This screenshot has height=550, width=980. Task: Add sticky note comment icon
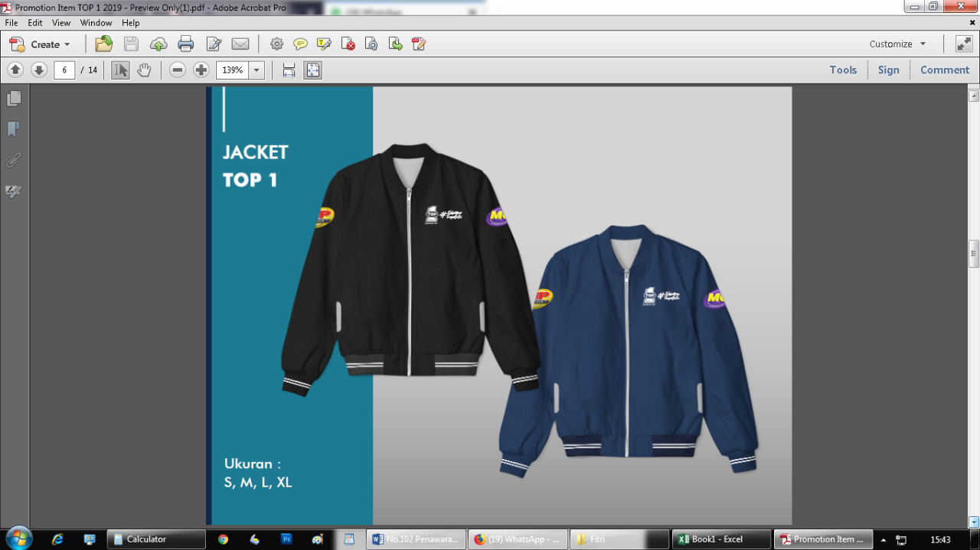[300, 44]
